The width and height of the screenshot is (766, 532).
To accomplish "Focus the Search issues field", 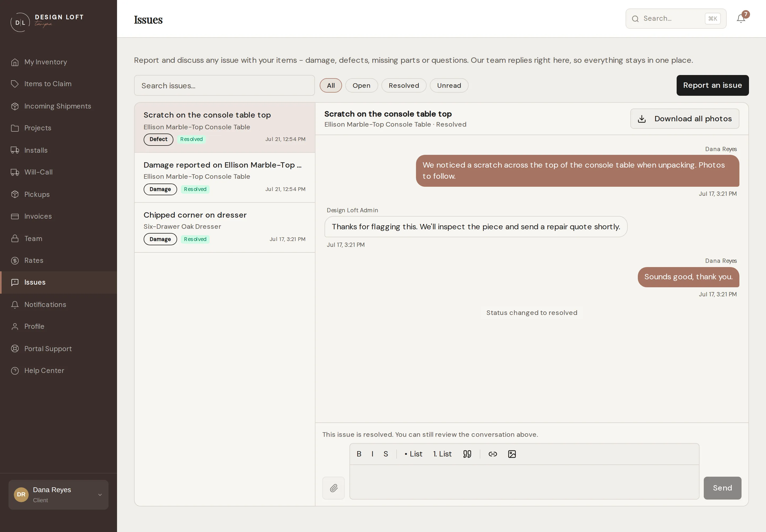I will pyautogui.click(x=224, y=85).
